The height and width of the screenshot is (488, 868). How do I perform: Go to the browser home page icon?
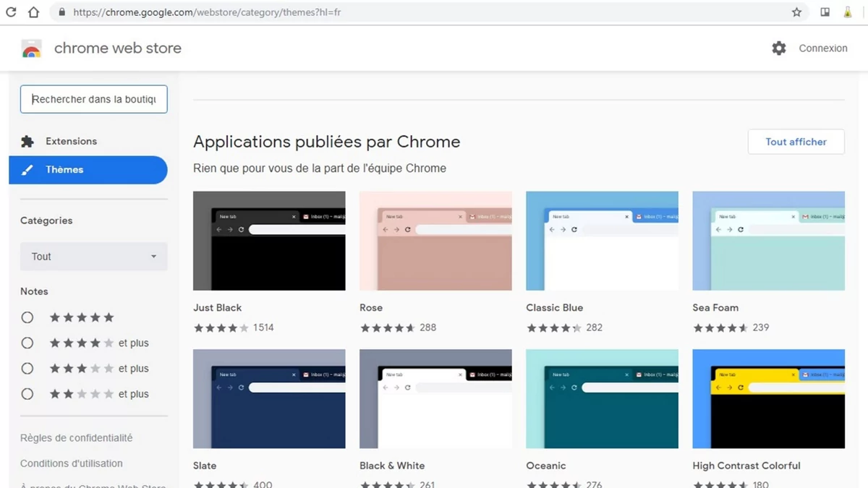coord(33,12)
